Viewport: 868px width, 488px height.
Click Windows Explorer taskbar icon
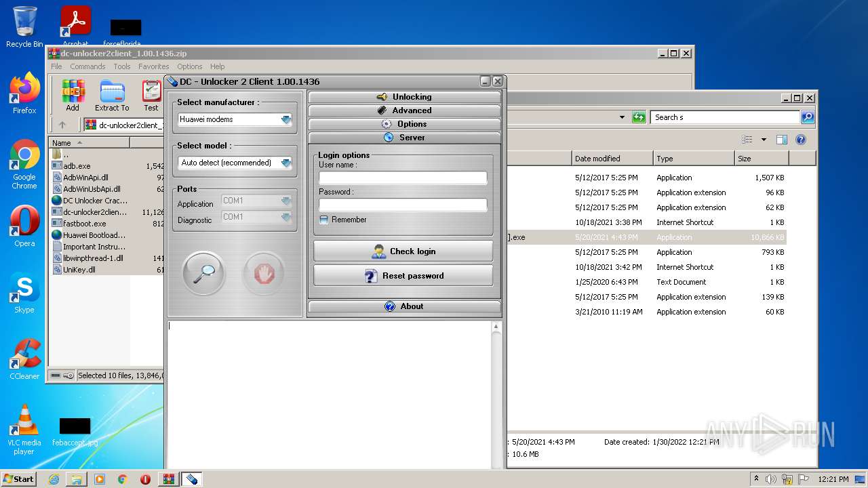click(x=77, y=479)
